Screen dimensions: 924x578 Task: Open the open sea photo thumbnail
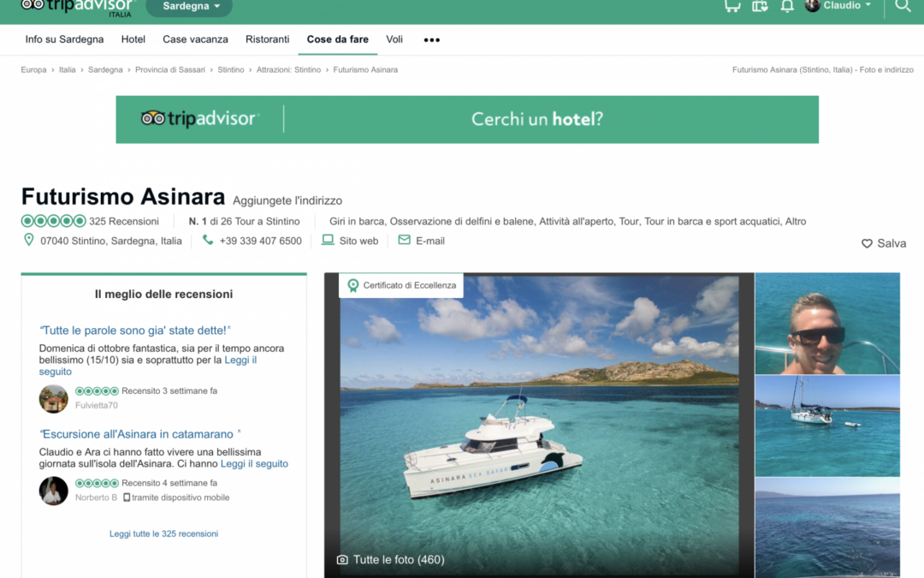click(x=827, y=527)
